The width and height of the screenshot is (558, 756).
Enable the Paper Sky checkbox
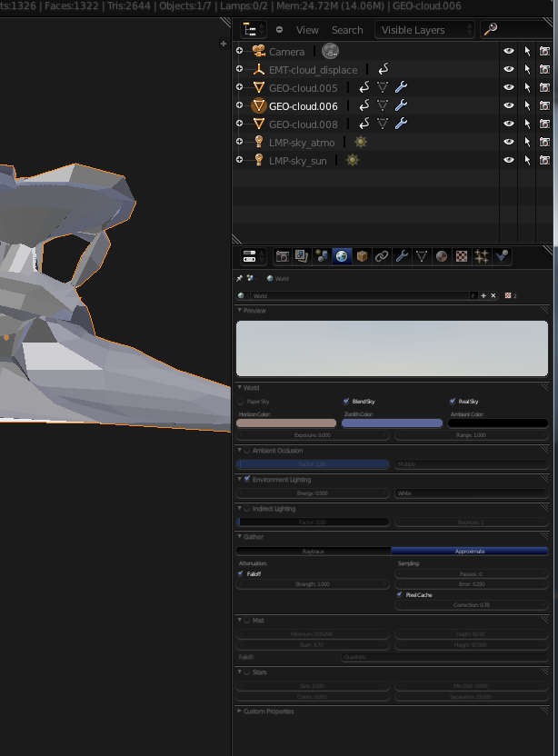tap(241, 402)
